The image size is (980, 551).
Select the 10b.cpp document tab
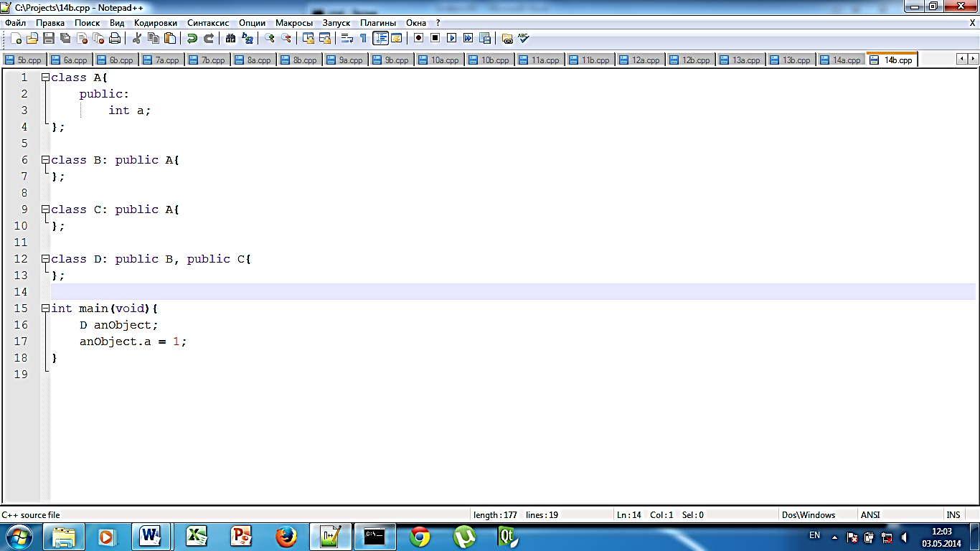click(489, 60)
